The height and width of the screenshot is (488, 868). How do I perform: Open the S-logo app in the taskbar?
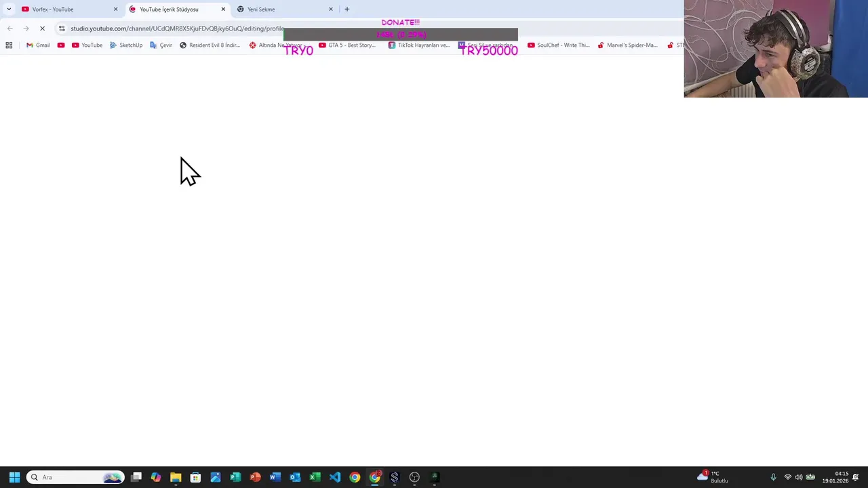395,477
